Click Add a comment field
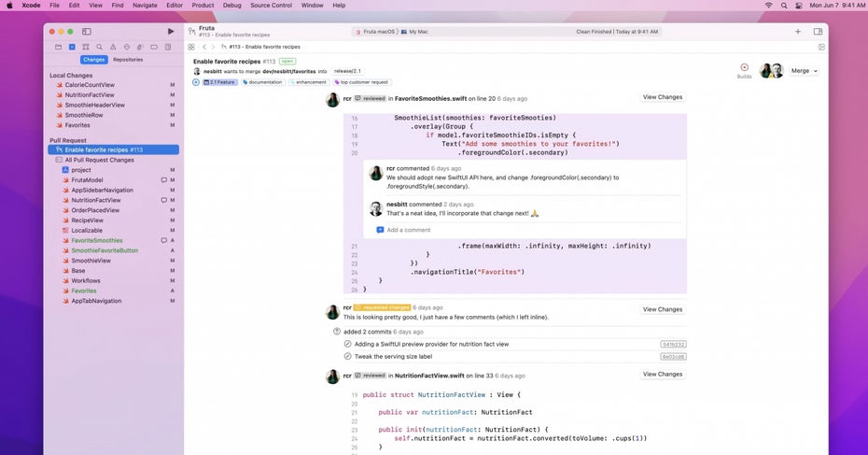 (409, 230)
